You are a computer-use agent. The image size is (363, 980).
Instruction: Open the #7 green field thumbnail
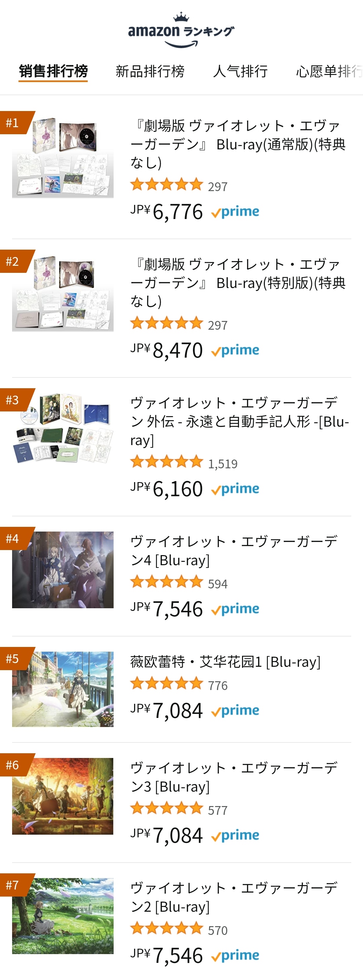pos(63,916)
